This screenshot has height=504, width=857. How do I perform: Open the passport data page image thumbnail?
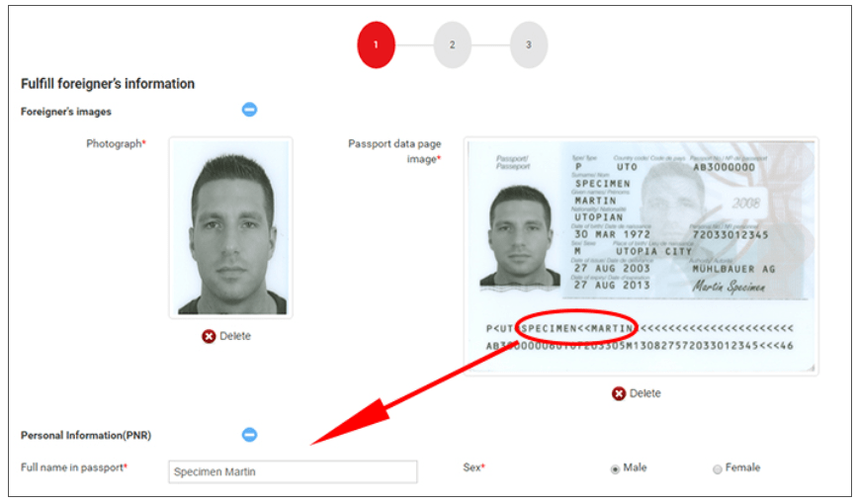point(641,256)
